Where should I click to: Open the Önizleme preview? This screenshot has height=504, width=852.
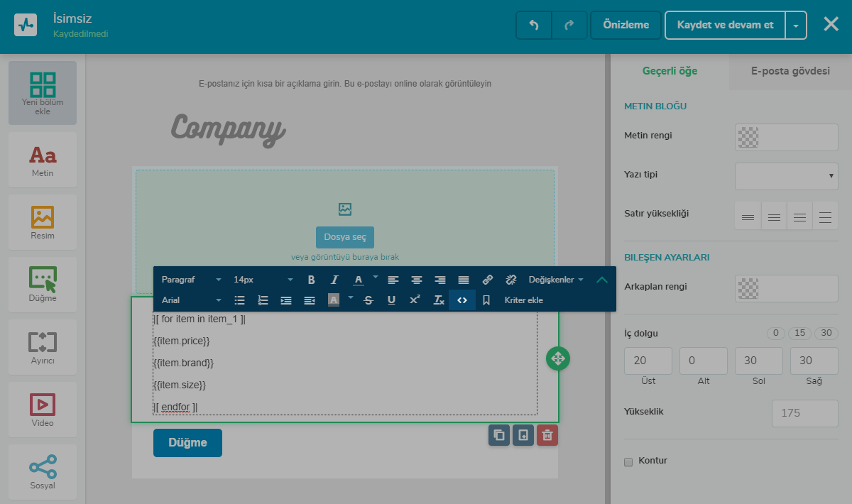[626, 25]
